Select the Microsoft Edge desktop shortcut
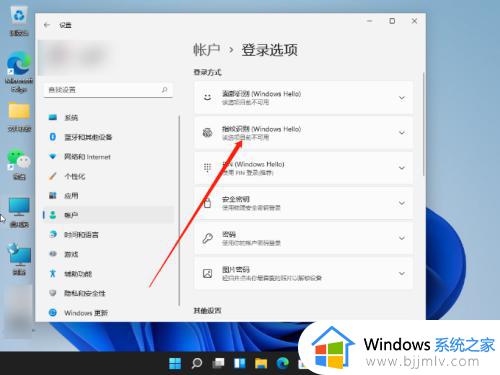The height and width of the screenshot is (375, 500). pyautogui.click(x=19, y=72)
